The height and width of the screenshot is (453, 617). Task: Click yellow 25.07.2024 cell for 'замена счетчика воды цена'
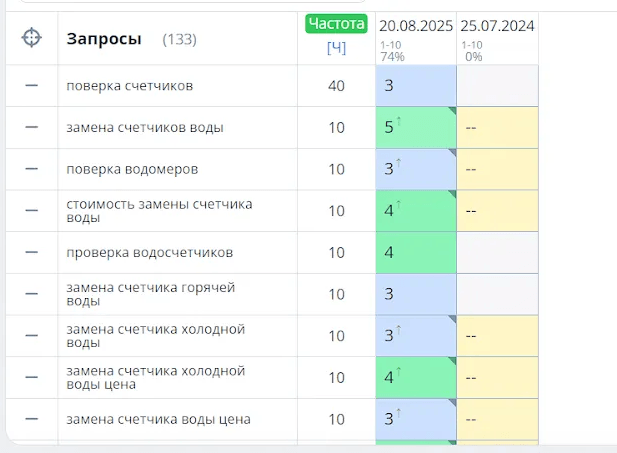pyautogui.click(x=497, y=419)
